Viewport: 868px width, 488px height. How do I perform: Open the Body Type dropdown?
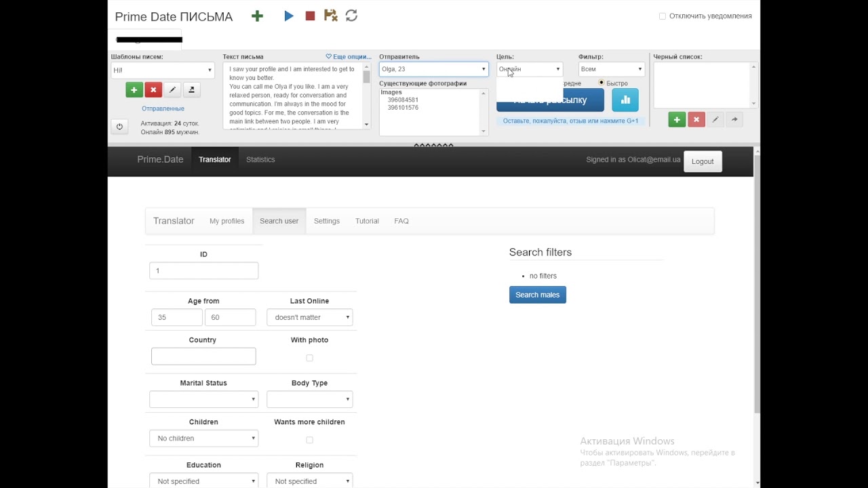[310, 399]
